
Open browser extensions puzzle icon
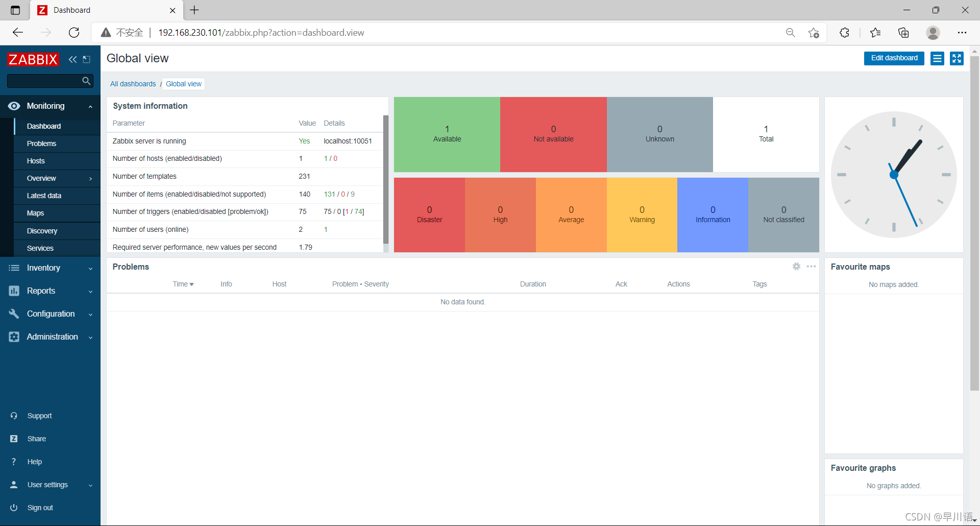pos(844,33)
